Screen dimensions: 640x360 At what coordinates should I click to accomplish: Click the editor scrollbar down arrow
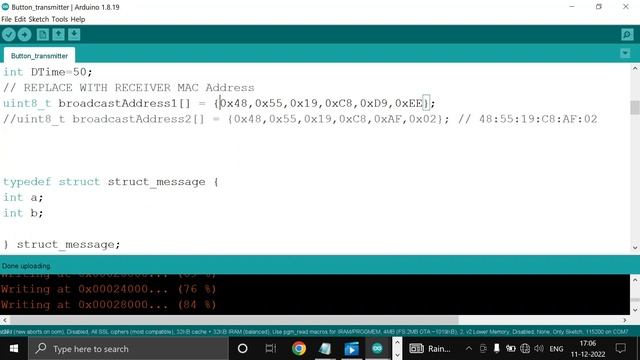(x=635, y=247)
